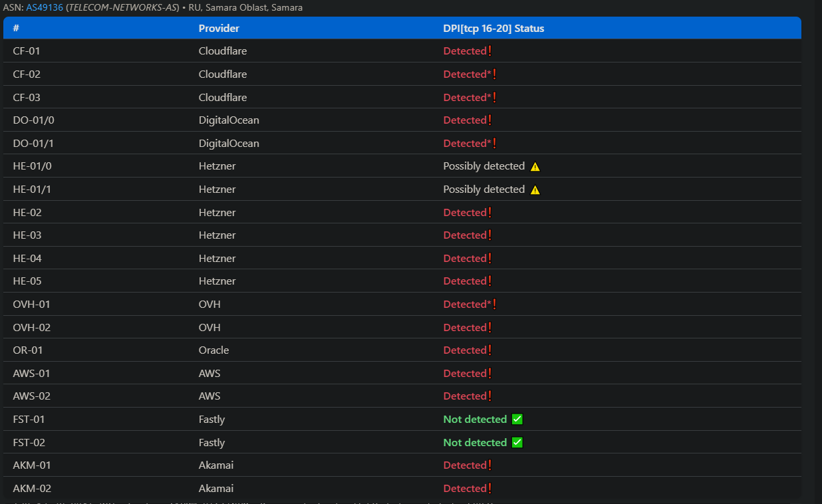
Task: Click 'Possibly detected' status for HE-01/0
Action: coord(484,166)
